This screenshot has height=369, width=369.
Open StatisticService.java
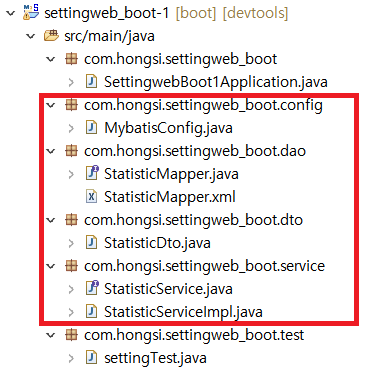pyautogui.click(x=168, y=289)
